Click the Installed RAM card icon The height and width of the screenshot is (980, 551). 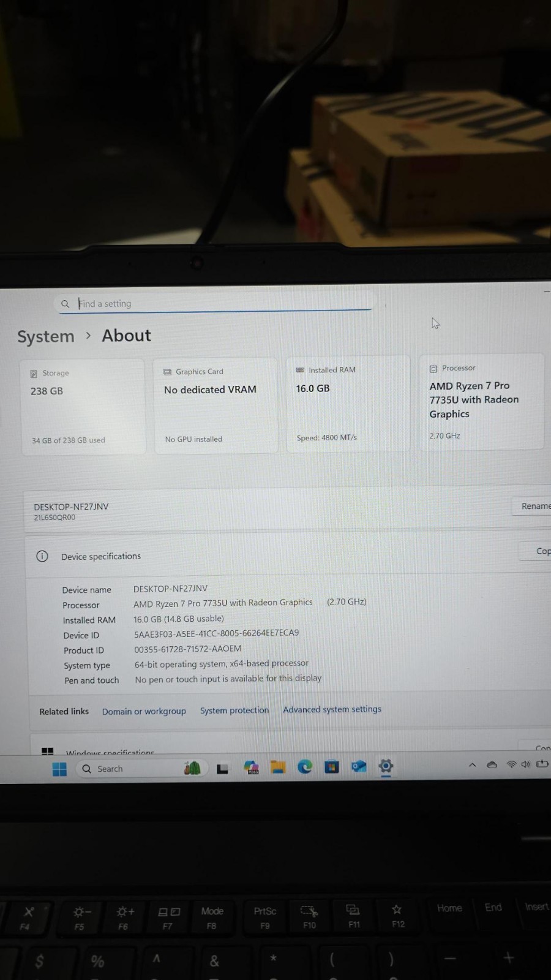[300, 370]
